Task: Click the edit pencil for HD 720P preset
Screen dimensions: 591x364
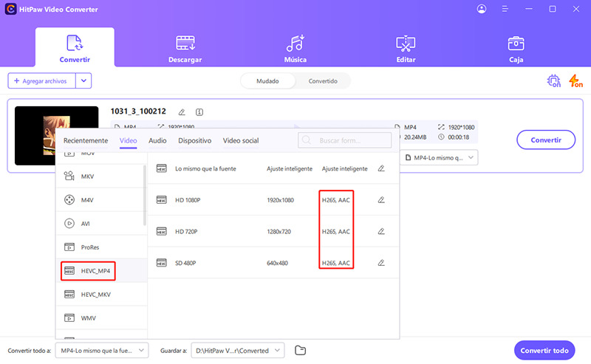Action: coord(381,231)
